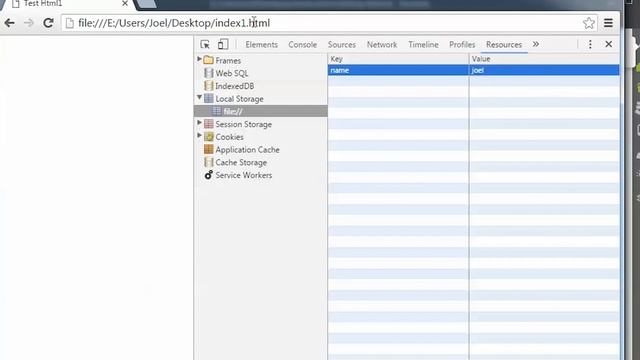The image size is (640, 360).
Task: Reload the page with the refresh icon
Action: click(x=48, y=23)
